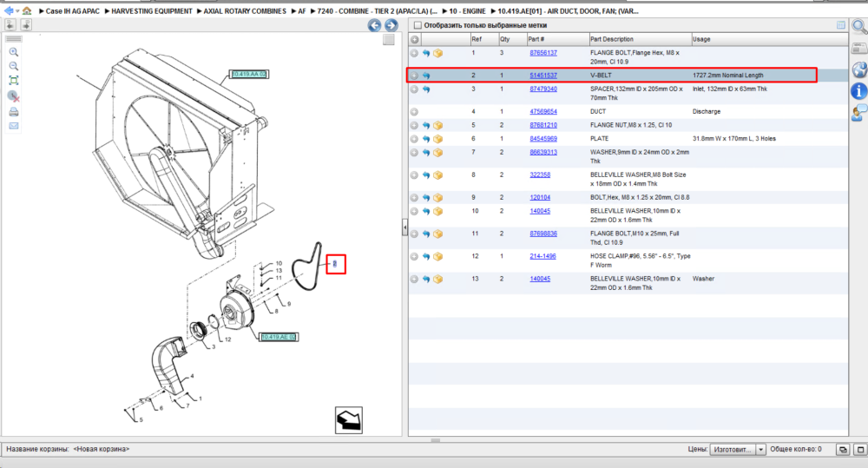868x468 pixels.
Task: Click the '10.419.AA 02' hotspot label in diagram
Action: pos(249,74)
